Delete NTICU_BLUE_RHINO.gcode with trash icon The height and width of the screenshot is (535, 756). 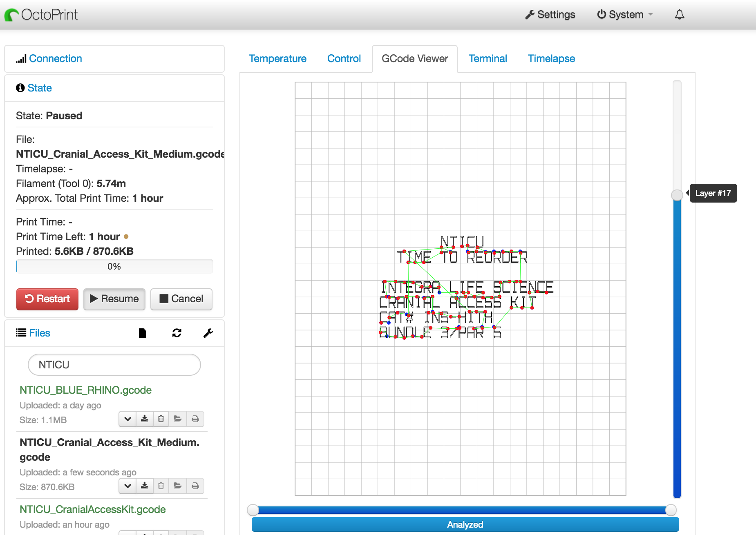[161, 419]
